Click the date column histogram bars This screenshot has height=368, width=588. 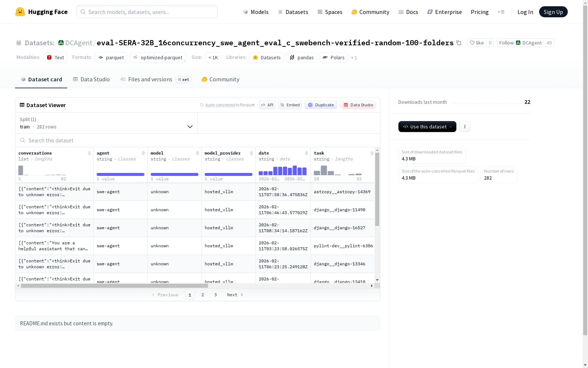[x=283, y=170]
